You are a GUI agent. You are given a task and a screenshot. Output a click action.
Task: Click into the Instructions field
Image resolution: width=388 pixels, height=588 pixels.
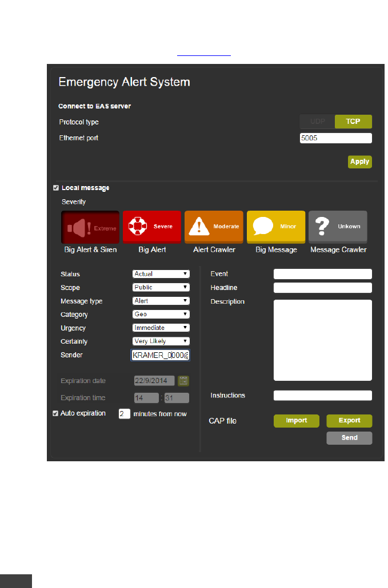[x=323, y=395]
